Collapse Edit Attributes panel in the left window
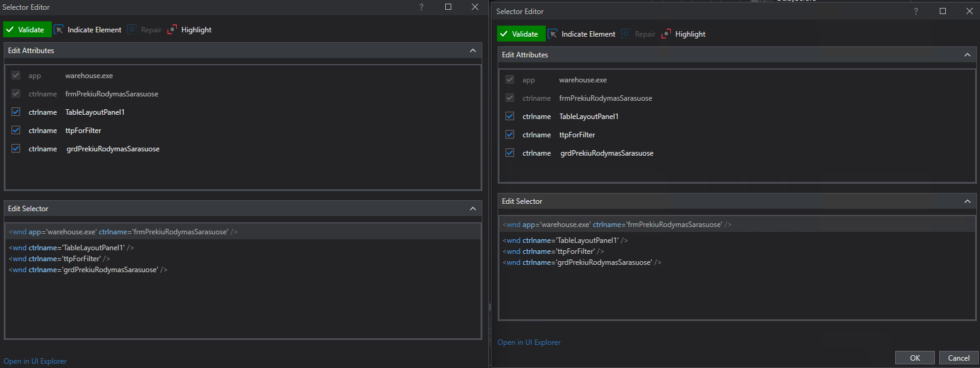The image size is (980, 368). 473,51
